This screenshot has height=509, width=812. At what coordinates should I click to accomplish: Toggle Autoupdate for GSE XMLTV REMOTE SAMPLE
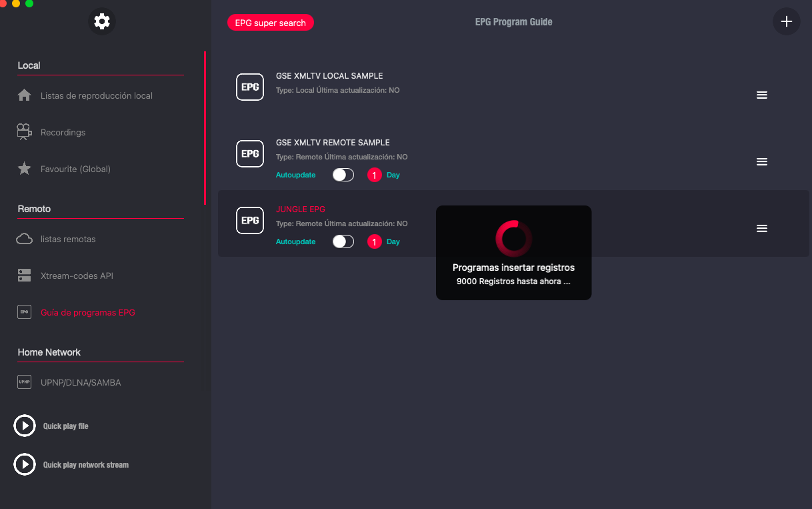pos(343,175)
